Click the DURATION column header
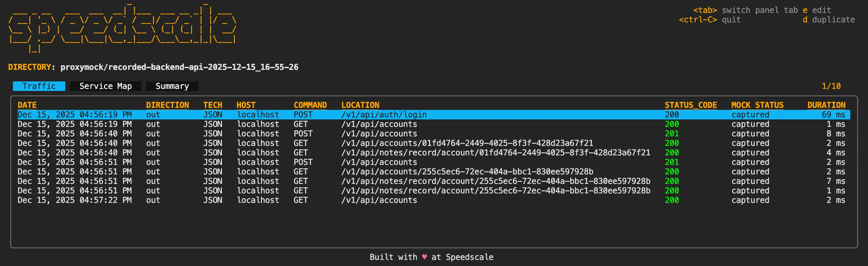The height and width of the screenshot is (266, 868). click(x=826, y=105)
